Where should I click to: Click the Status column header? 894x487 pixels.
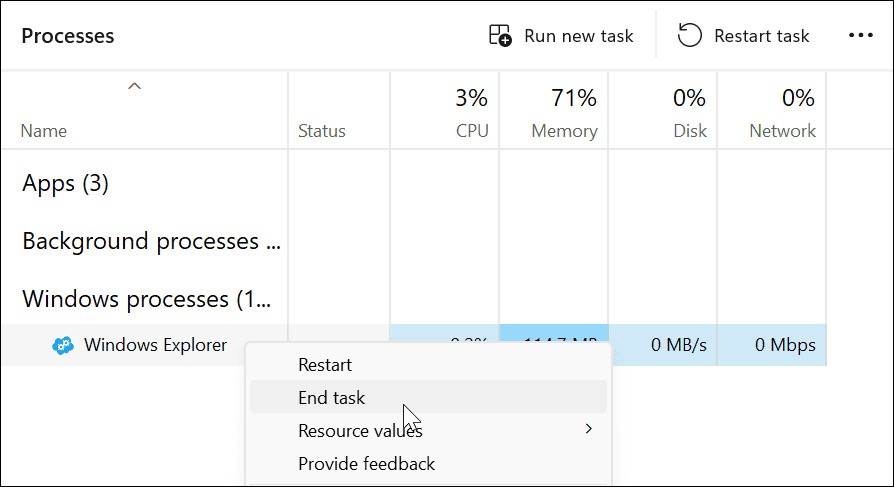click(x=322, y=131)
